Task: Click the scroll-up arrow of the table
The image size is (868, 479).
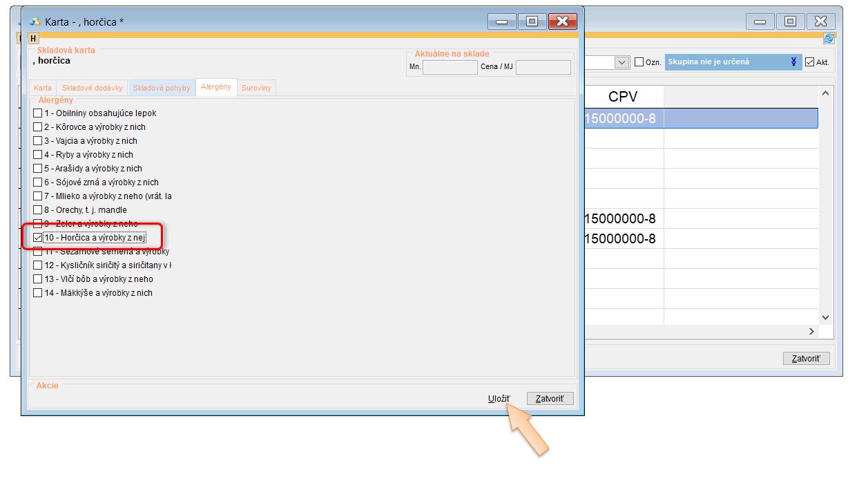Action: click(x=824, y=93)
